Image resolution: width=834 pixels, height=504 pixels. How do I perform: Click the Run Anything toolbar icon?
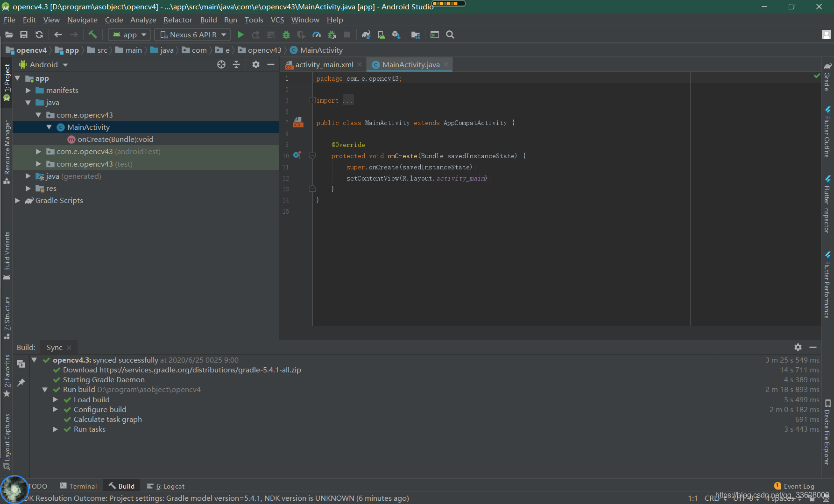click(x=435, y=35)
